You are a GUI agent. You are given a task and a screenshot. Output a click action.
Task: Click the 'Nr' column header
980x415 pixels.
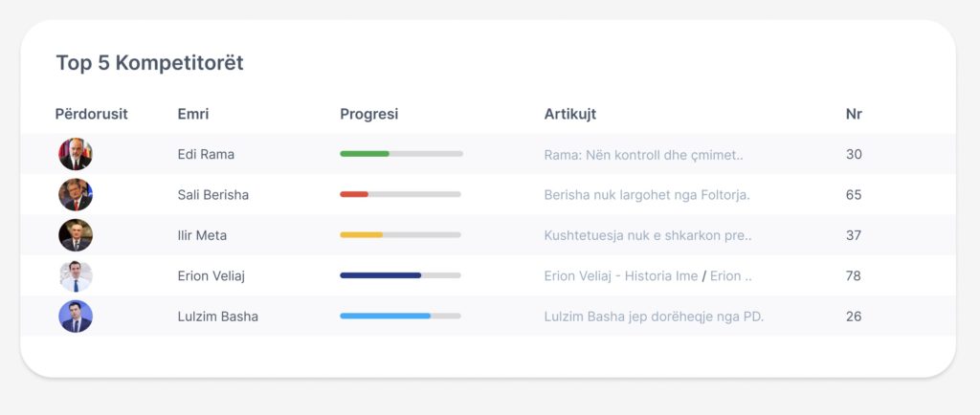854,115
